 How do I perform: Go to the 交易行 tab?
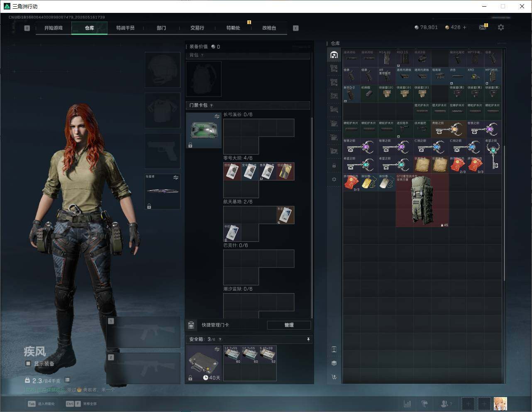197,28
